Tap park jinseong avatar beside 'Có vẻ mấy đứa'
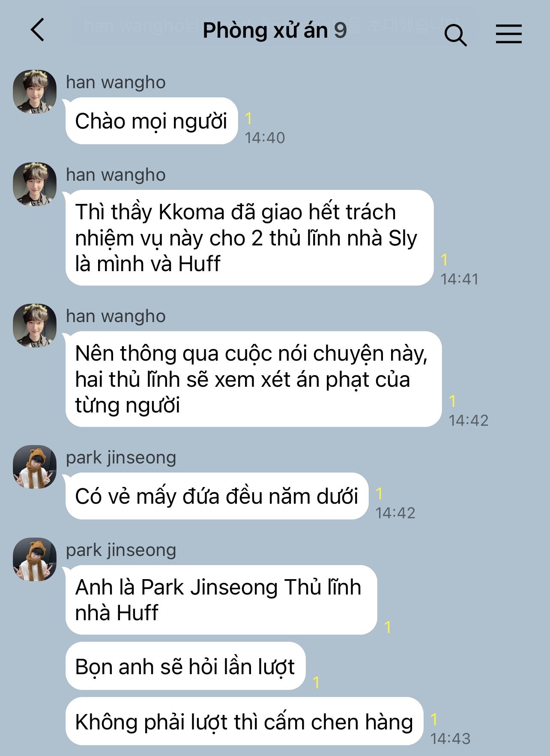The height and width of the screenshot is (756, 550). 35,467
